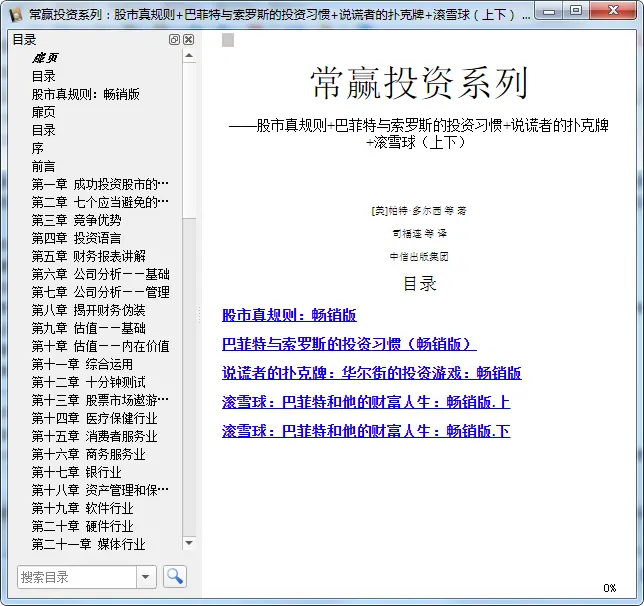Screen dimensions: 644x606
Task: Go to 第十七章 银行业
Action: click(76, 472)
